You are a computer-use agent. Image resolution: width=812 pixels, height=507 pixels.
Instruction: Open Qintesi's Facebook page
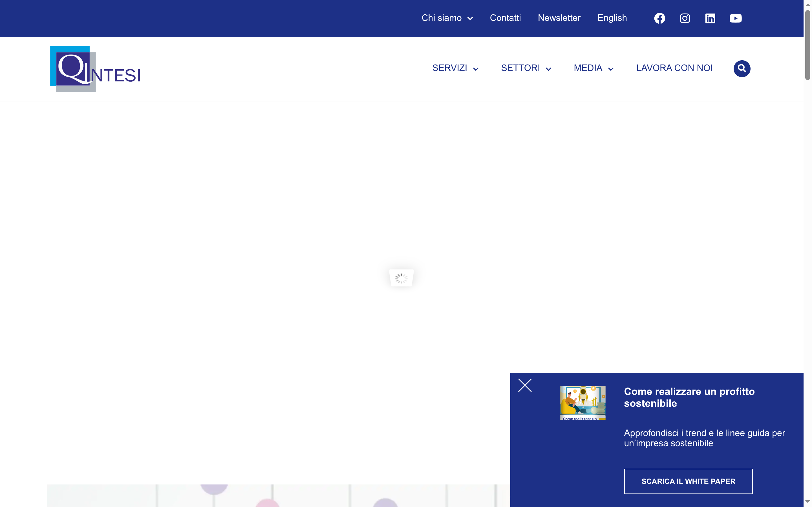[x=660, y=18]
